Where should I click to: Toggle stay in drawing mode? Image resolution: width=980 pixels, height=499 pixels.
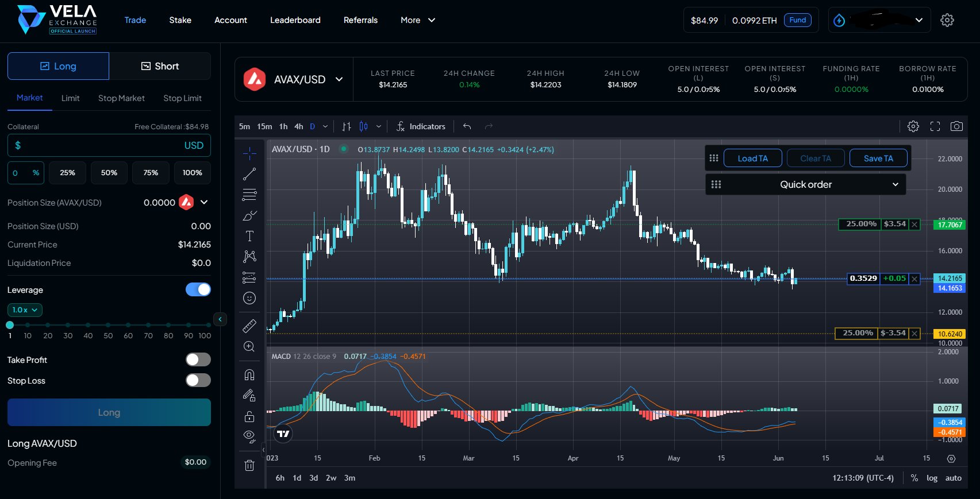pos(249,396)
